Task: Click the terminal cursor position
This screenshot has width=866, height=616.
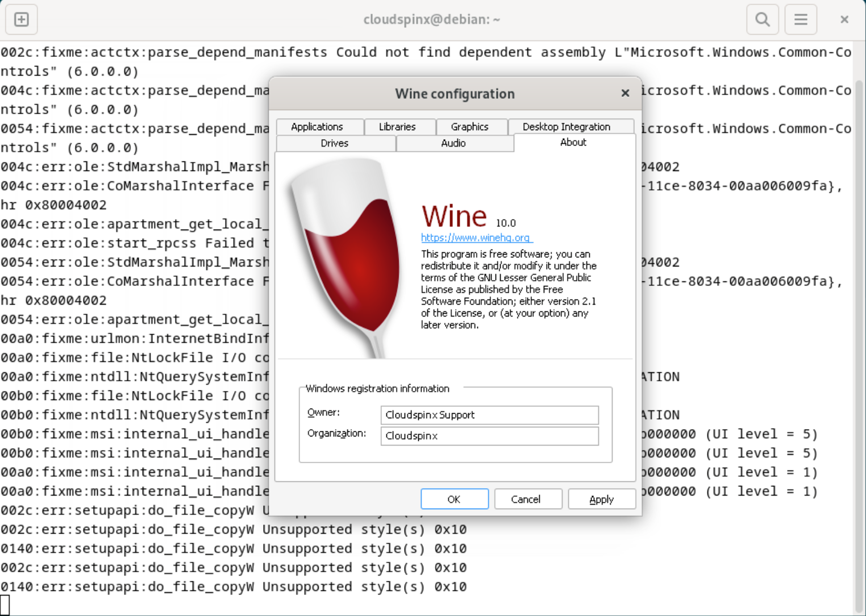Action: [x=6, y=604]
